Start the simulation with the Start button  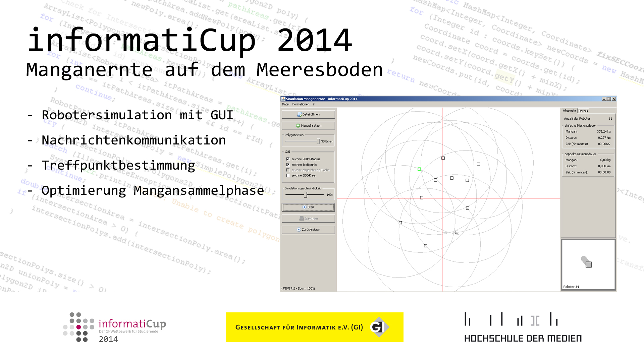pos(308,207)
